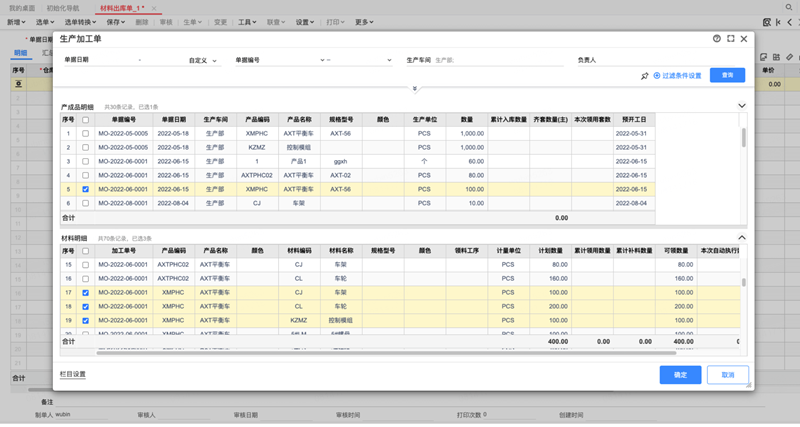Open the 更多 dropdown menu
The width and height of the screenshot is (800, 427).
pyautogui.click(x=364, y=22)
